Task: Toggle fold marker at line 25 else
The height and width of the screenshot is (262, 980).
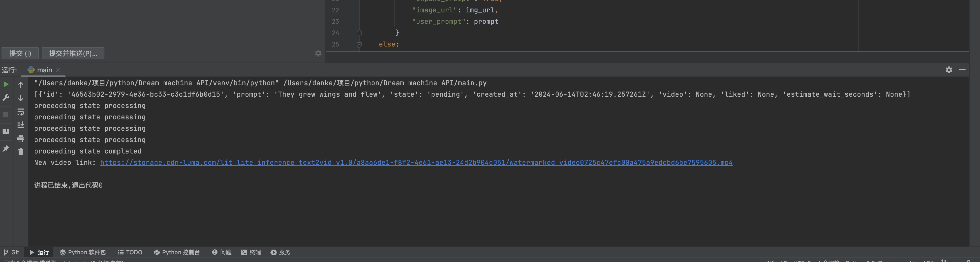Action: click(359, 44)
